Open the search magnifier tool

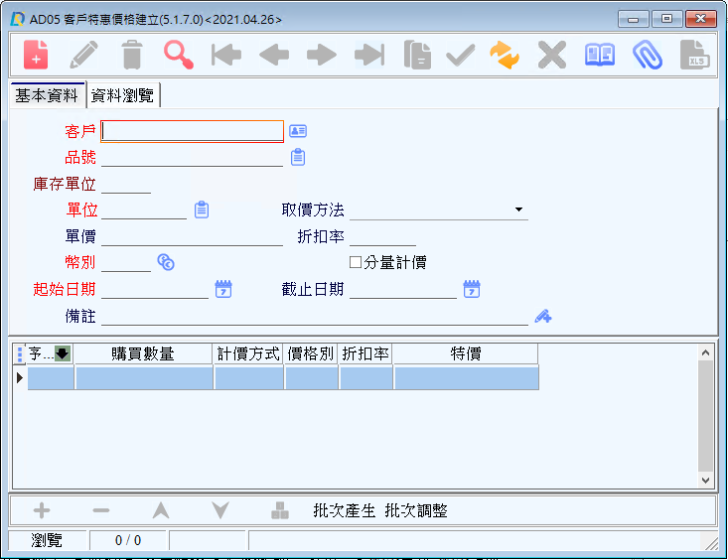pyautogui.click(x=179, y=55)
